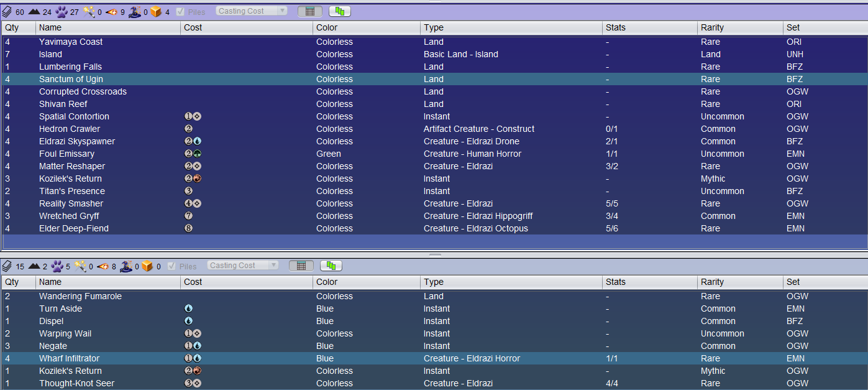This screenshot has height=390, width=868.
Task: Click the sideboard enchantment wizard hat icon
Action: click(126, 266)
